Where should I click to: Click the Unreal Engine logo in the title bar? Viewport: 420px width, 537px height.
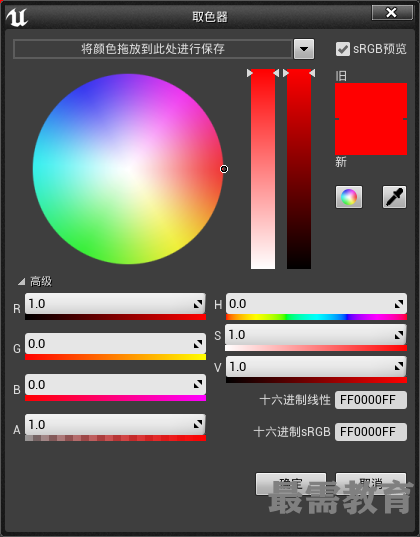click(17, 17)
